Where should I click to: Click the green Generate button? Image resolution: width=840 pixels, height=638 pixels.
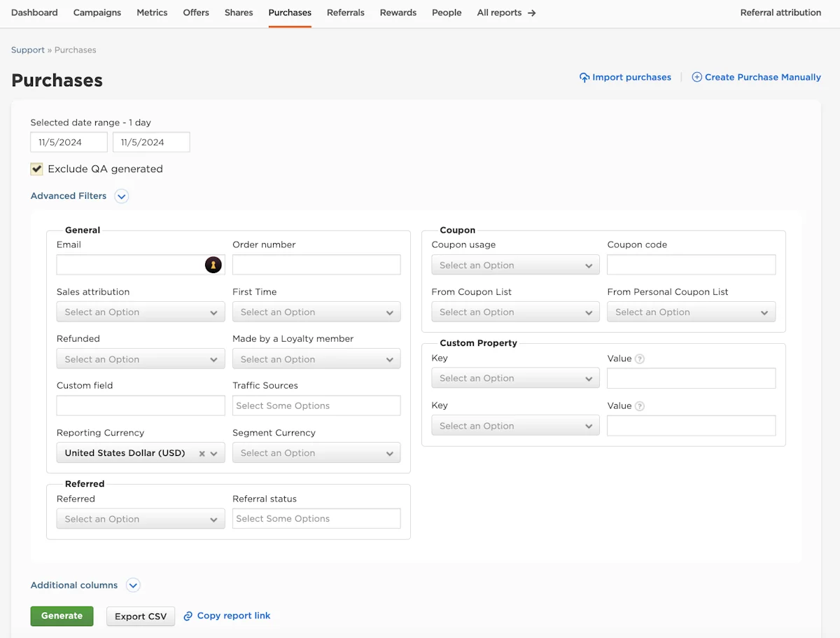coord(62,616)
